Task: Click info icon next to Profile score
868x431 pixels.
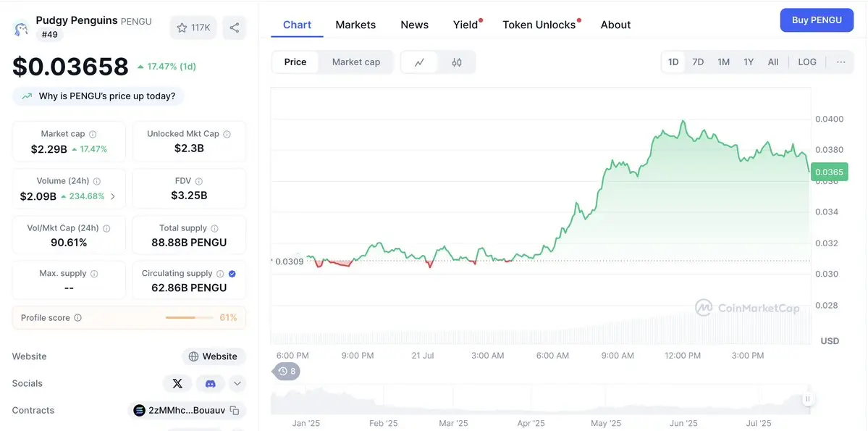Action: tap(78, 318)
